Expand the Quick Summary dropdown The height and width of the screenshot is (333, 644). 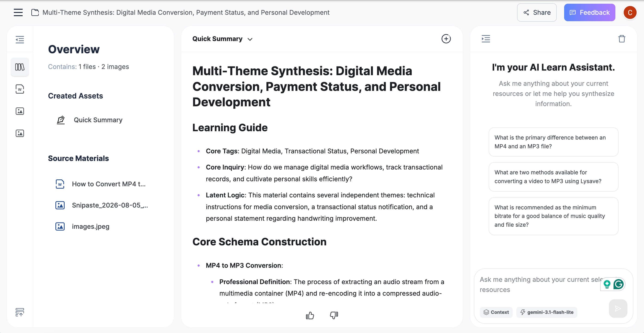[223, 39]
